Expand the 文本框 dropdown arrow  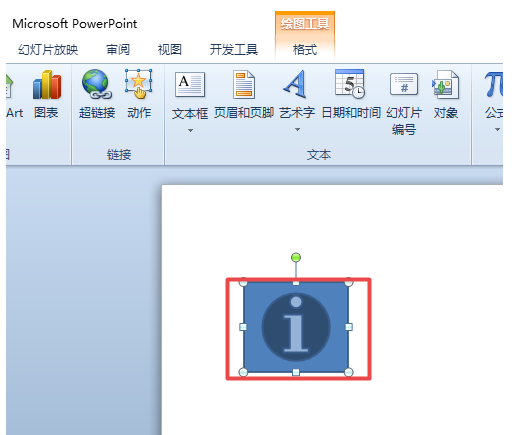(x=190, y=131)
